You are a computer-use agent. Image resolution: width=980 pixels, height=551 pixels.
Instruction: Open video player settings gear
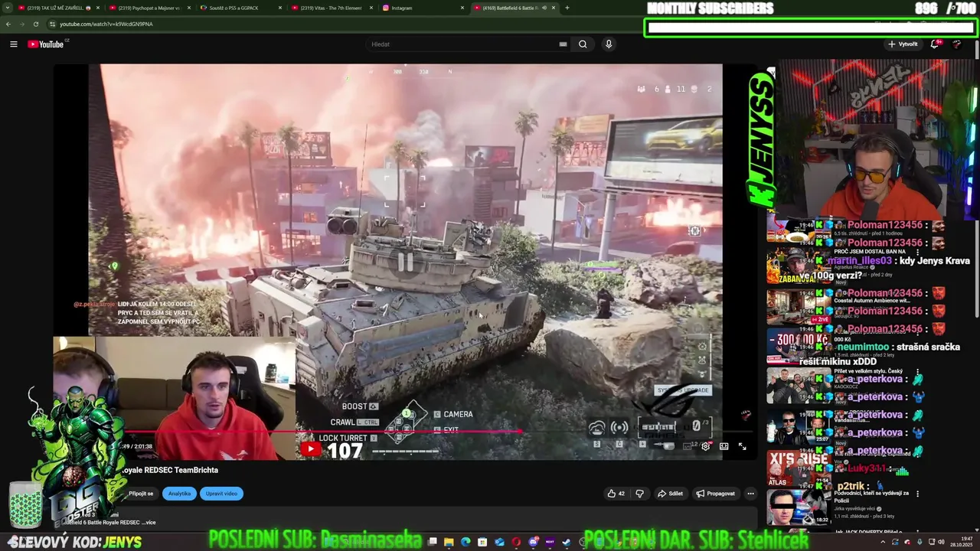pos(705,446)
